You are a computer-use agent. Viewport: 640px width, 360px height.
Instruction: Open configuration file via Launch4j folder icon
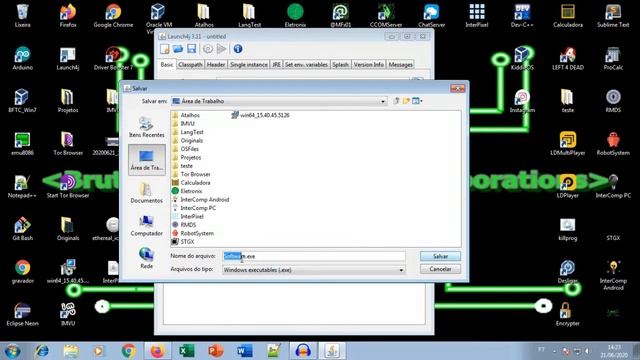[x=178, y=49]
